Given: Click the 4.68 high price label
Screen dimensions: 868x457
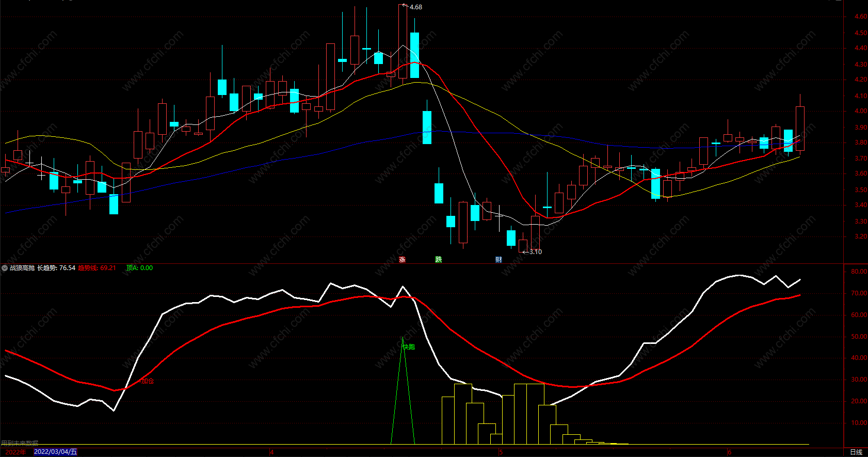Looking at the screenshot, I should coord(415,7).
